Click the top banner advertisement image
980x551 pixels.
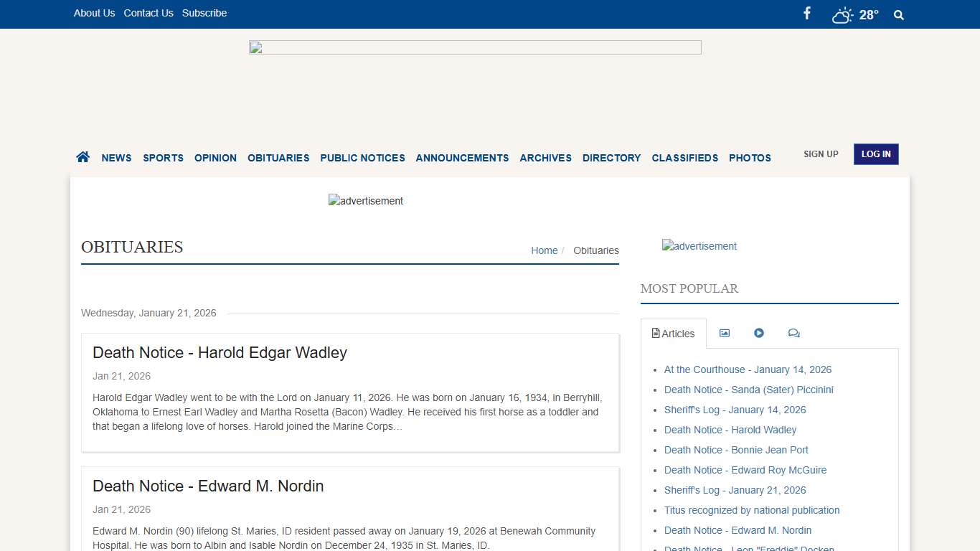click(x=475, y=47)
